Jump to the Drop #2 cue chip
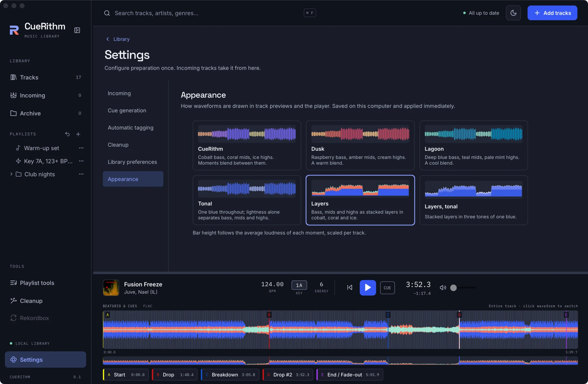588x384 pixels. click(x=288, y=375)
